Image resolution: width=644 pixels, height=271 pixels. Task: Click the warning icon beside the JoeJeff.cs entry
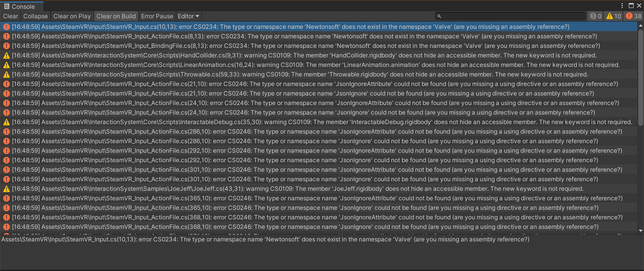click(6, 189)
